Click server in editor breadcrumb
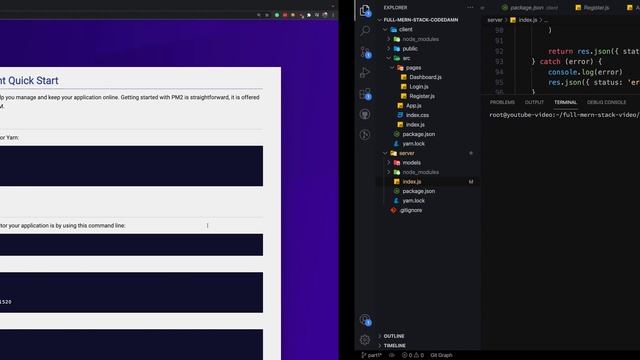640x360 pixels. pos(495,20)
